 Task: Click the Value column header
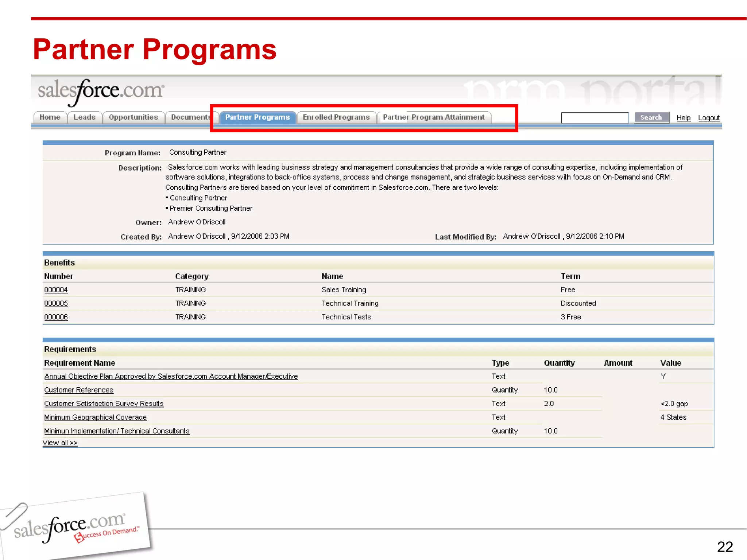tap(670, 363)
